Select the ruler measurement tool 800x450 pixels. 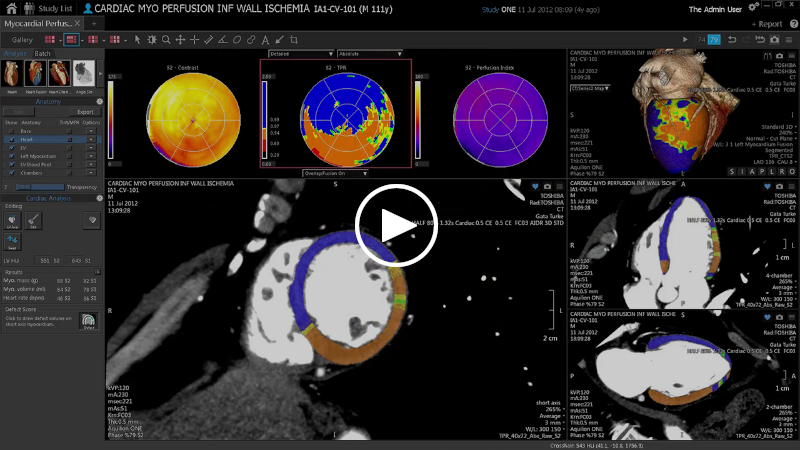tap(209, 39)
